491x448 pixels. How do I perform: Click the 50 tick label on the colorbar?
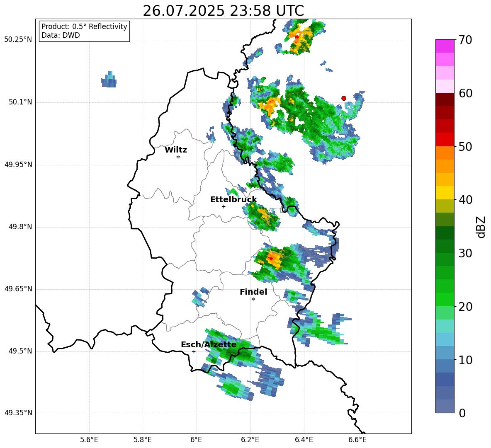466,146
